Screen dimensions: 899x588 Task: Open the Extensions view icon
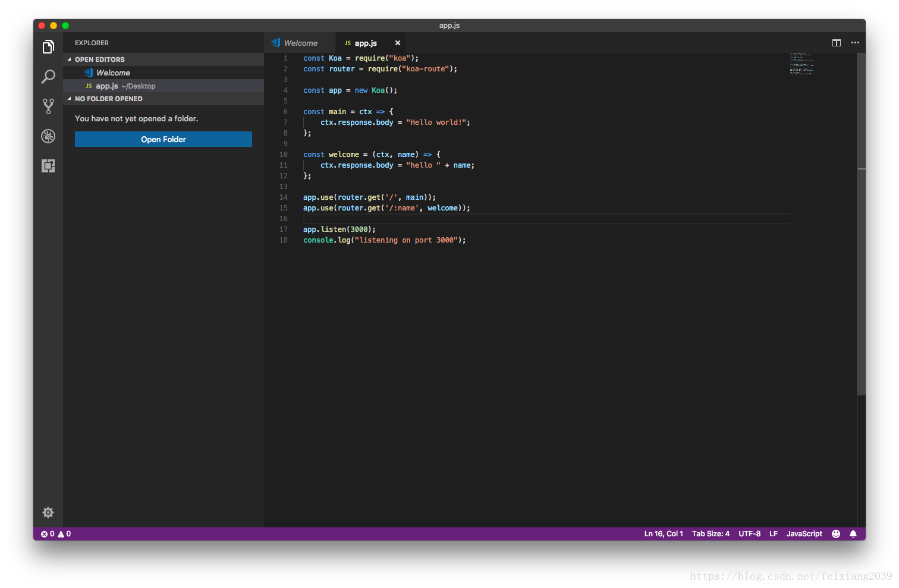pos(48,166)
